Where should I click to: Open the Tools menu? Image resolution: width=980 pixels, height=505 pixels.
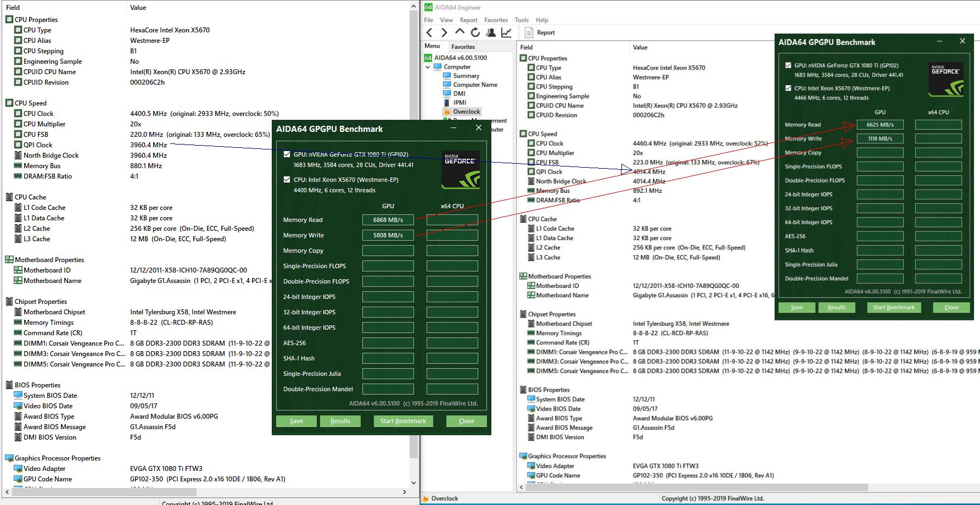522,20
